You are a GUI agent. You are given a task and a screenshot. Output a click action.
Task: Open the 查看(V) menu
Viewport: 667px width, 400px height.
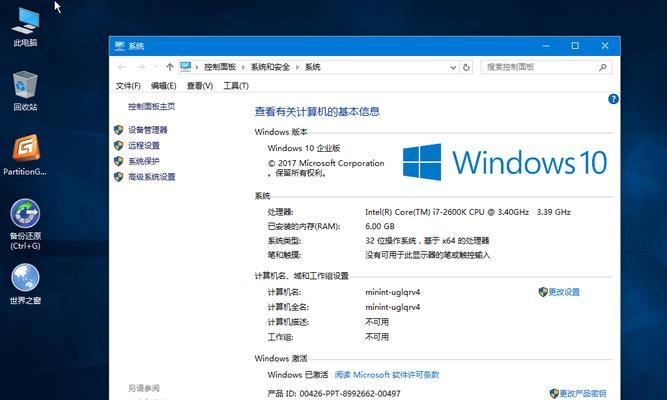pos(200,86)
